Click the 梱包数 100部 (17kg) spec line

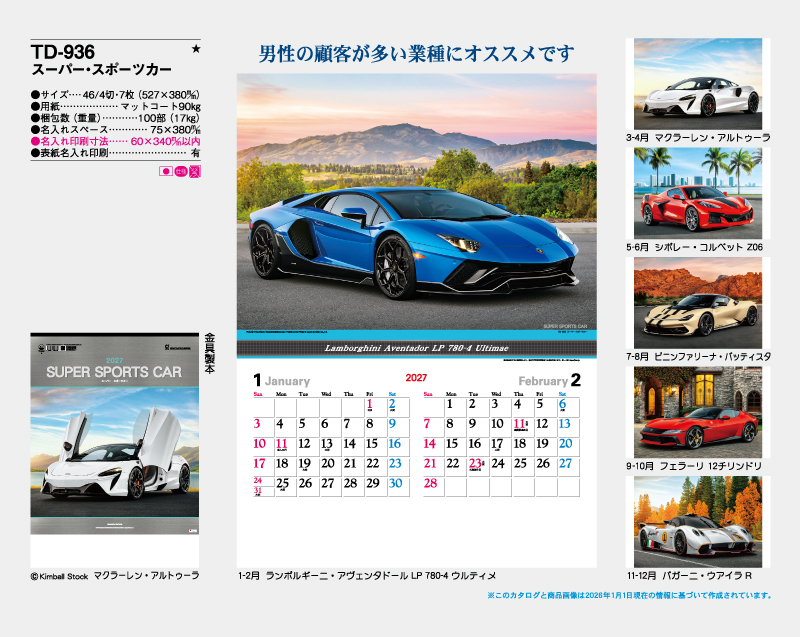point(115,118)
